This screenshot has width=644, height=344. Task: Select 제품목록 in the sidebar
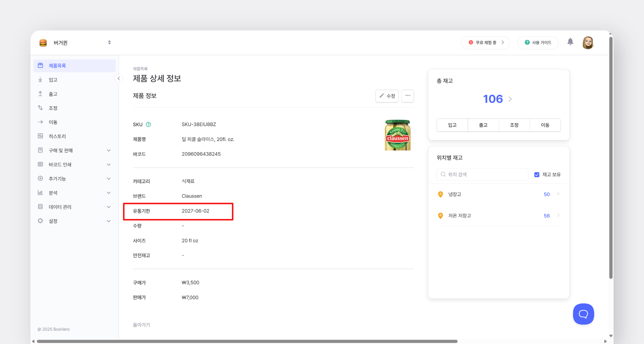pos(57,66)
